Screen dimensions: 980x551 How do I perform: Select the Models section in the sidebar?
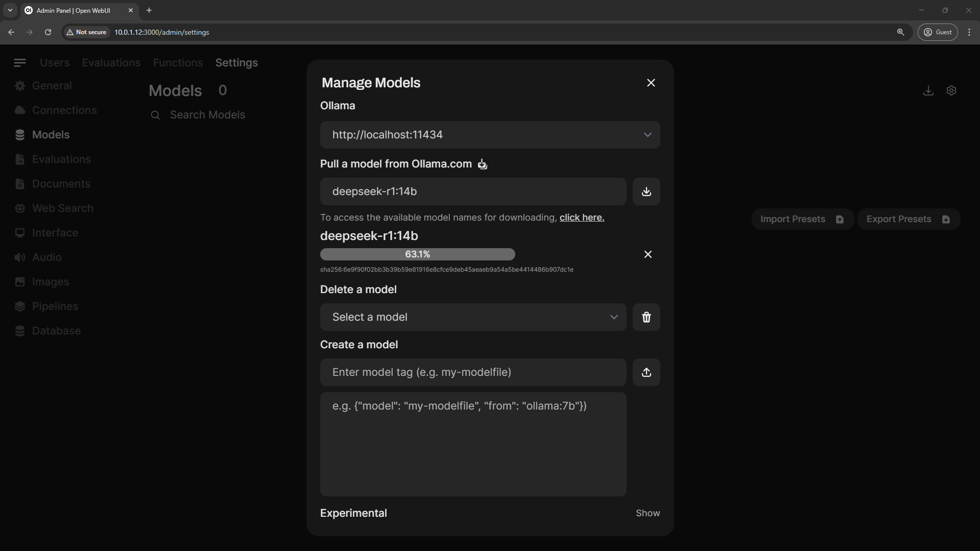(x=51, y=134)
